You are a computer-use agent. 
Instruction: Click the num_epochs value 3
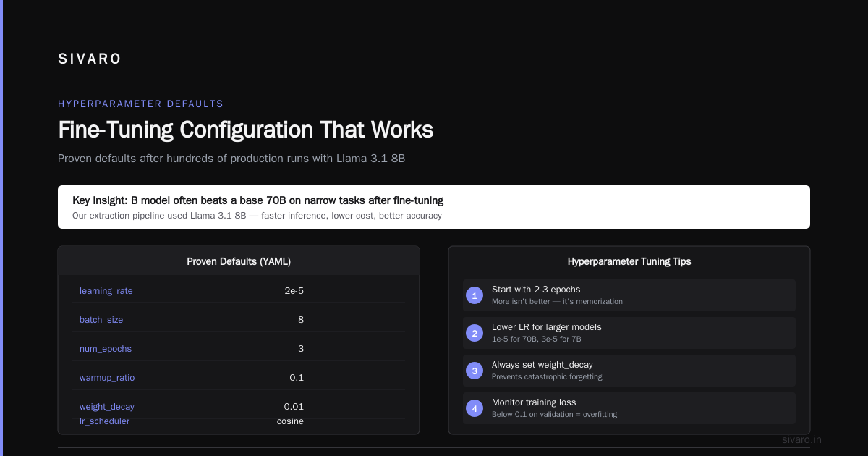point(300,349)
